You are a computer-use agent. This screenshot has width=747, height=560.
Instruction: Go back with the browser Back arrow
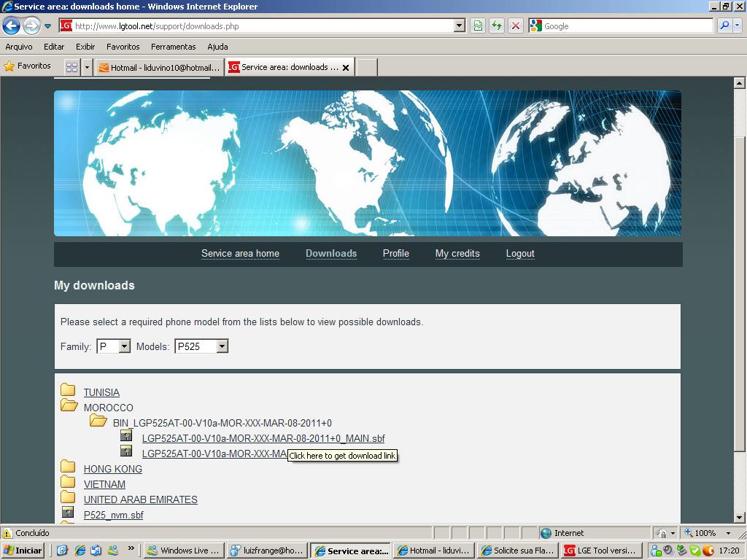pyautogui.click(x=12, y=26)
